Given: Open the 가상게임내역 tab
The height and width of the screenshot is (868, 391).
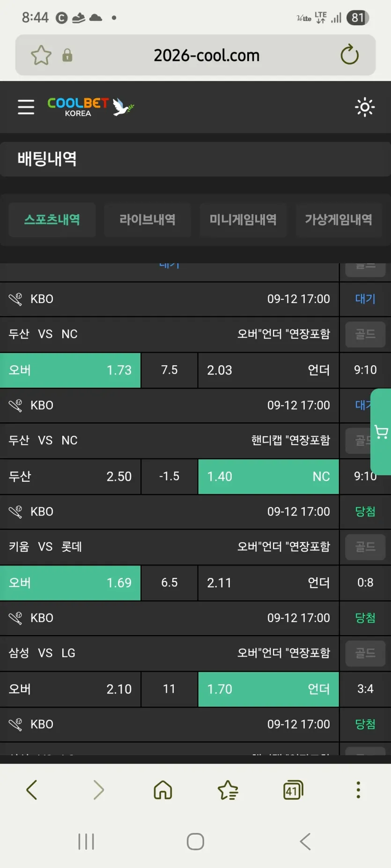Looking at the screenshot, I should (x=339, y=220).
